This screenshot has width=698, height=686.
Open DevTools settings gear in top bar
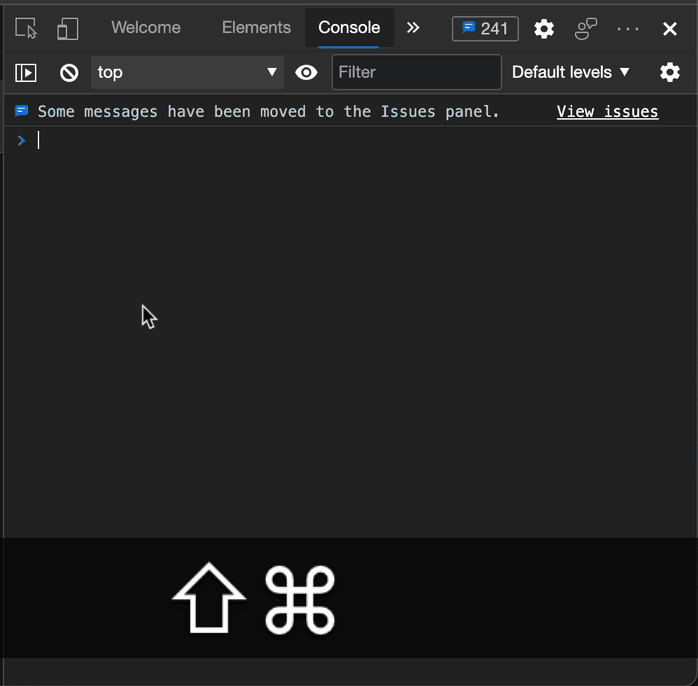click(544, 29)
